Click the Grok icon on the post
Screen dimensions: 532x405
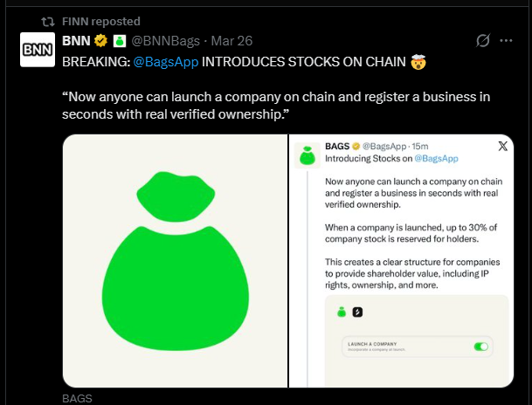point(480,41)
